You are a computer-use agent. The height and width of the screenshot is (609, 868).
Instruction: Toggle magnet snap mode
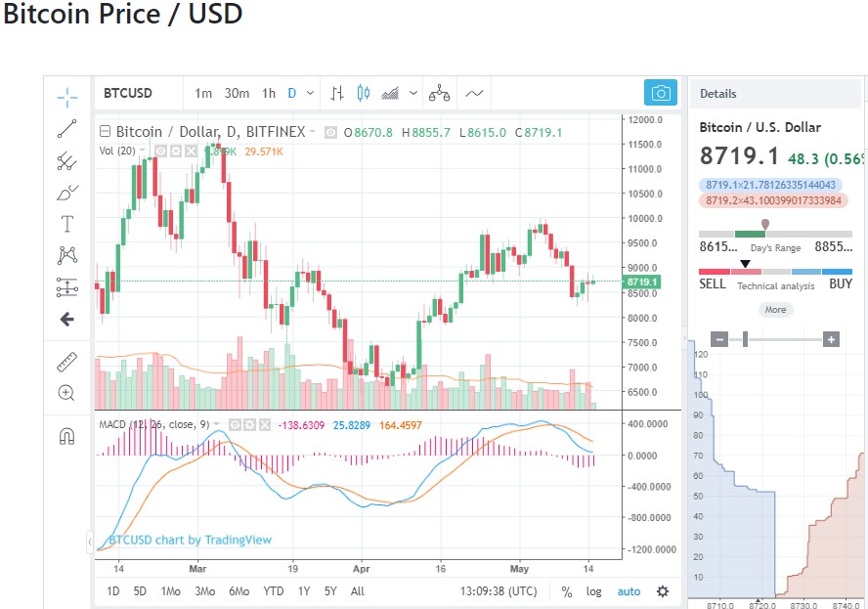66,437
